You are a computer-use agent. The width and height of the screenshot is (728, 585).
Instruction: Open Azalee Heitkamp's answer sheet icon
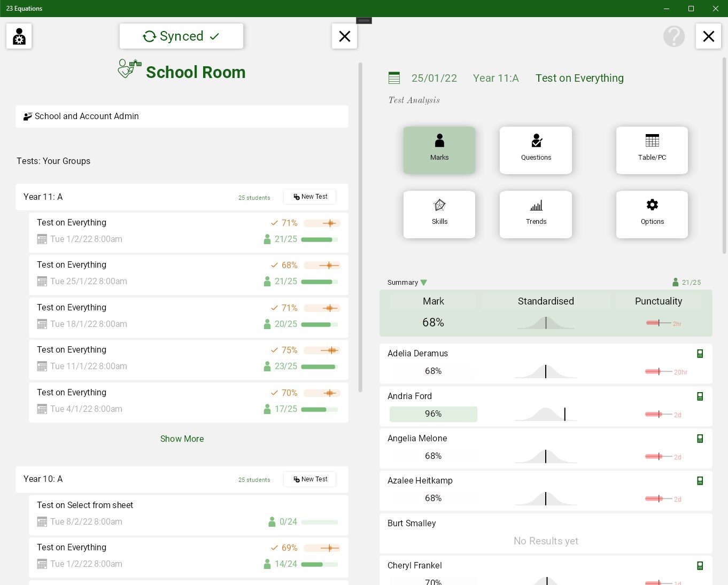click(x=700, y=481)
